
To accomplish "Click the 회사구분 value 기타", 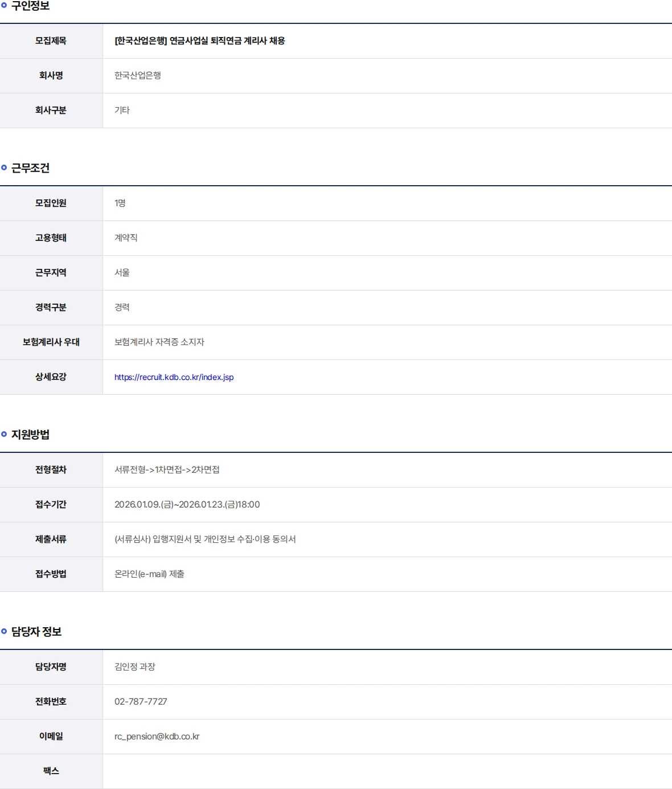I will [x=122, y=111].
